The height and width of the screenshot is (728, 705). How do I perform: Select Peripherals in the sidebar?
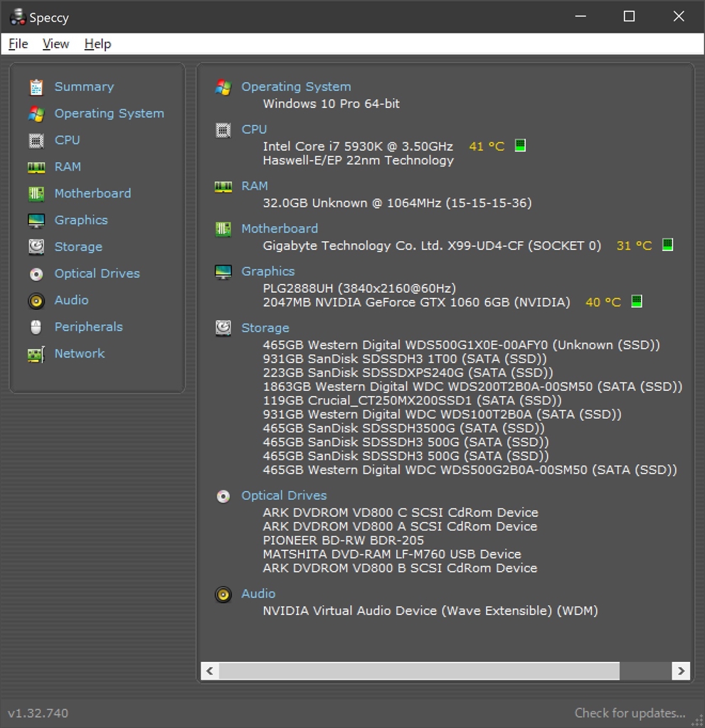click(88, 327)
